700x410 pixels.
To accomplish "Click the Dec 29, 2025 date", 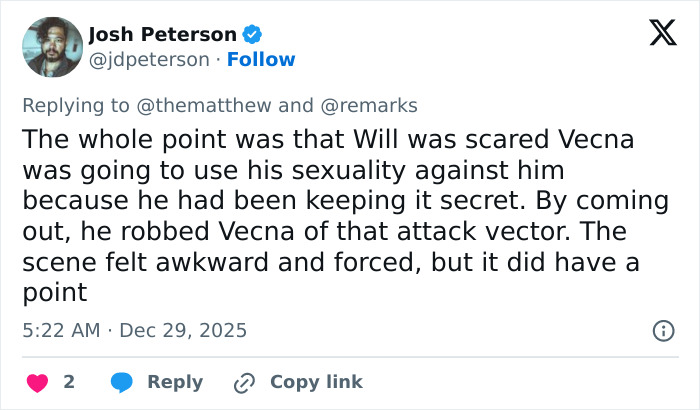I will pyautogui.click(x=183, y=330).
